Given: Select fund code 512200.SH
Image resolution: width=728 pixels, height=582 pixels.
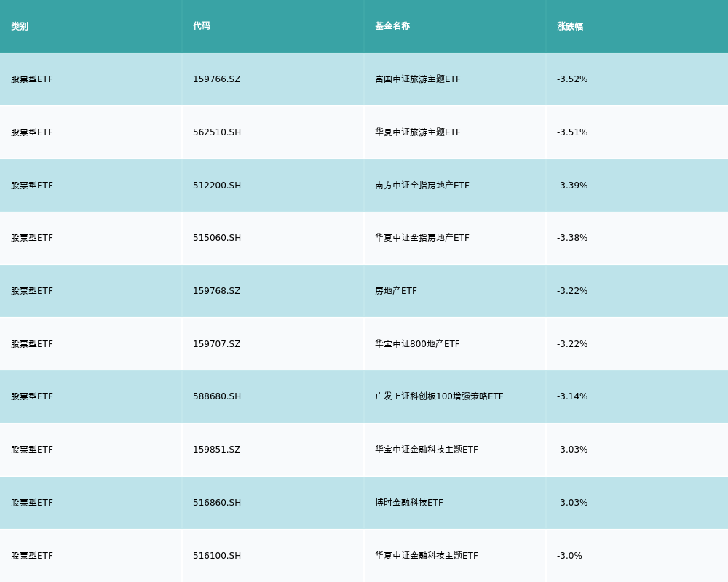Looking at the screenshot, I should (x=217, y=186).
